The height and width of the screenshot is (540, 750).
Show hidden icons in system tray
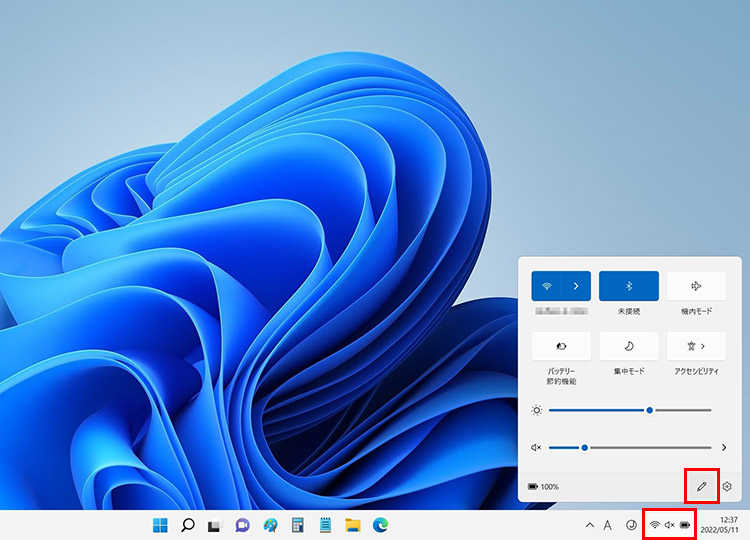[590, 525]
